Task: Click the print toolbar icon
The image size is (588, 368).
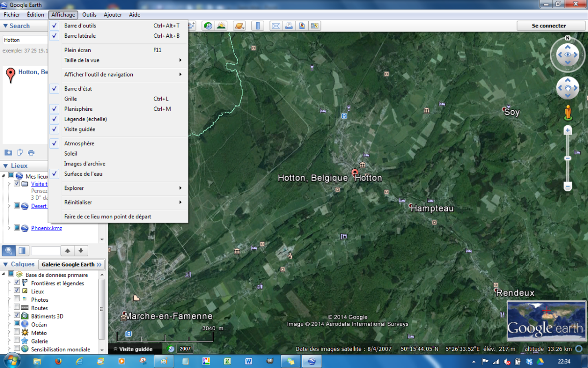Action: tap(289, 26)
